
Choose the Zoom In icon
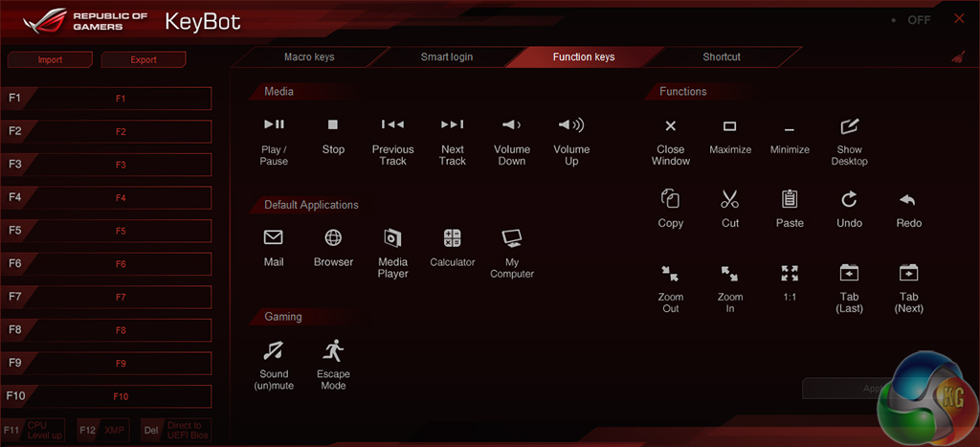[730, 273]
